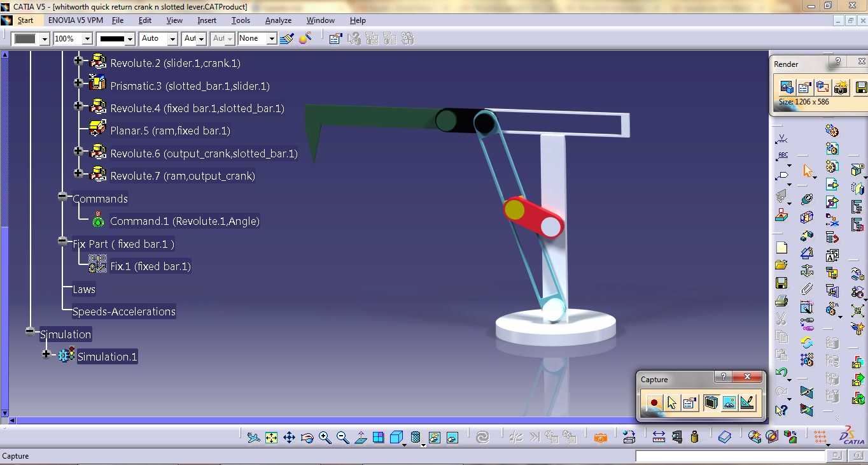Collapse the Simulation tree node
Image resolution: width=868 pixels, height=465 pixels.
tap(30, 331)
